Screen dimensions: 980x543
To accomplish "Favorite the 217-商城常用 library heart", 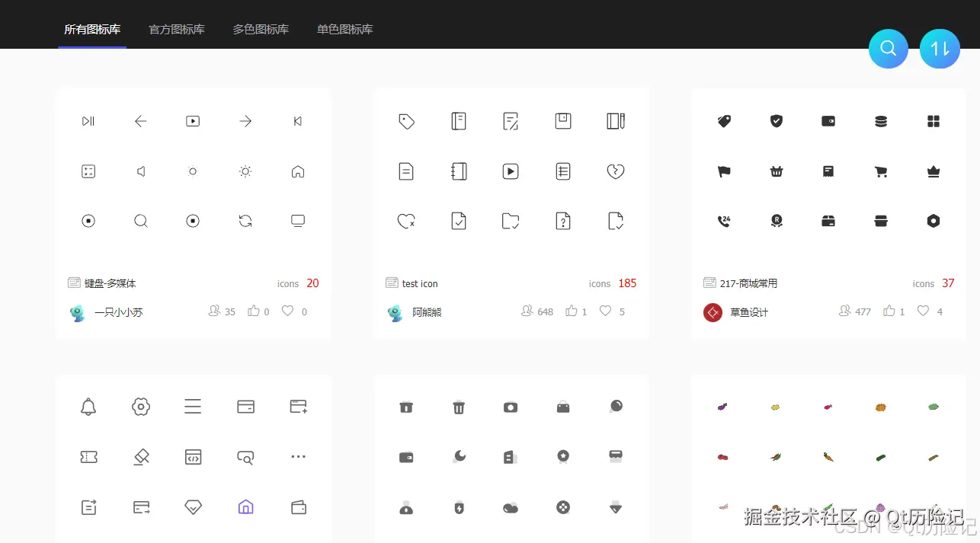I will click(923, 311).
